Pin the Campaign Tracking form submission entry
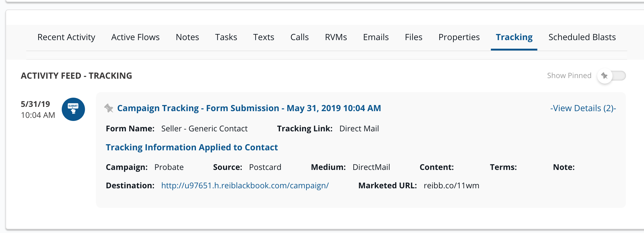The height and width of the screenshot is (233, 644). 109,108
